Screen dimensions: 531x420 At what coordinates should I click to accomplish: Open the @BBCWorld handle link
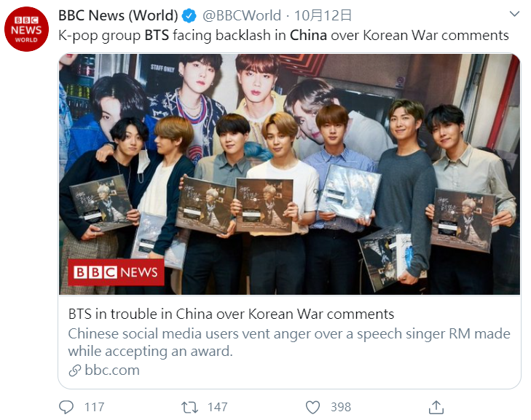(x=241, y=15)
